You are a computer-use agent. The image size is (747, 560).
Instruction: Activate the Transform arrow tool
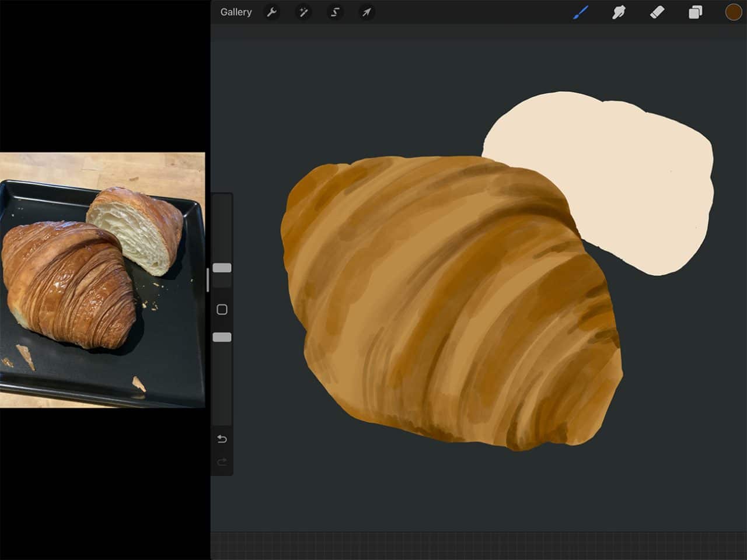[x=366, y=12]
